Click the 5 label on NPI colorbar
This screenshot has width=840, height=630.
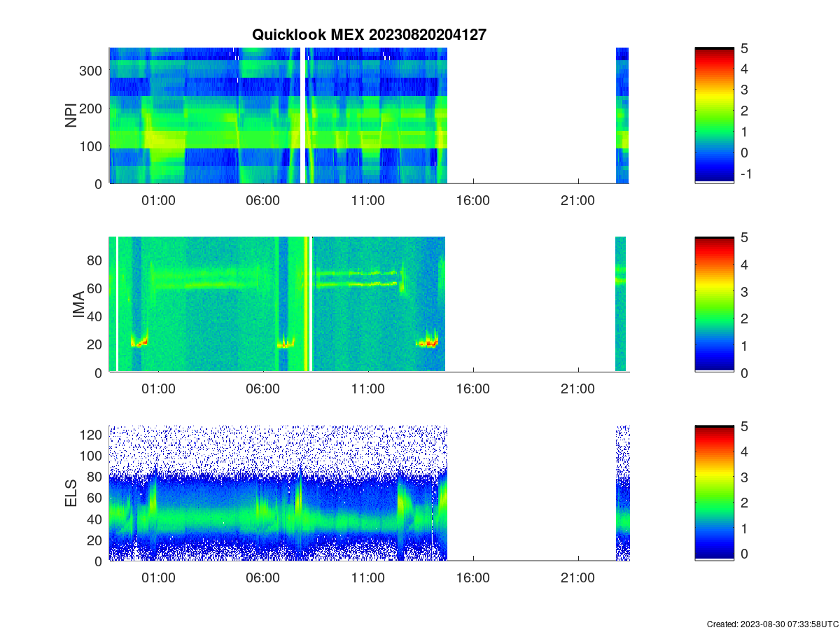[744, 48]
